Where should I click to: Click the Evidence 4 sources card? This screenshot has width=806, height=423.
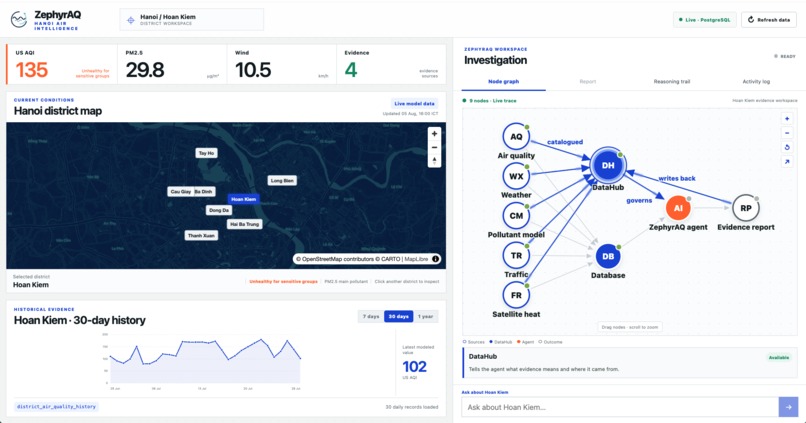[392, 64]
